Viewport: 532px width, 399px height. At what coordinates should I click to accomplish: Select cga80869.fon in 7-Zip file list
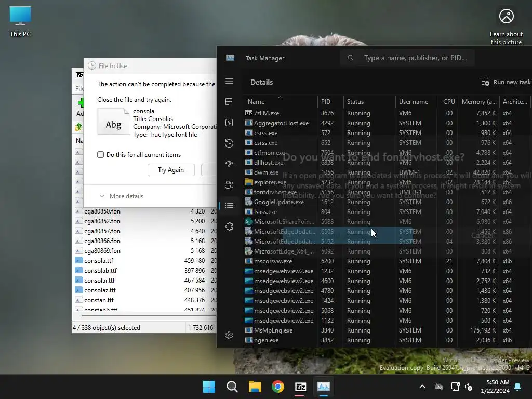145,251
